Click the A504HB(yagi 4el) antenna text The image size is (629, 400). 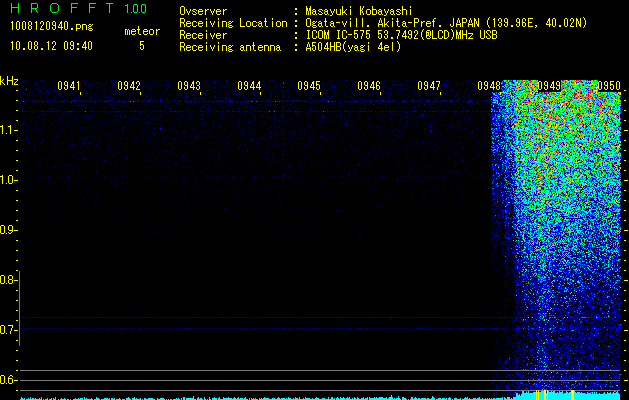(353, 47)
